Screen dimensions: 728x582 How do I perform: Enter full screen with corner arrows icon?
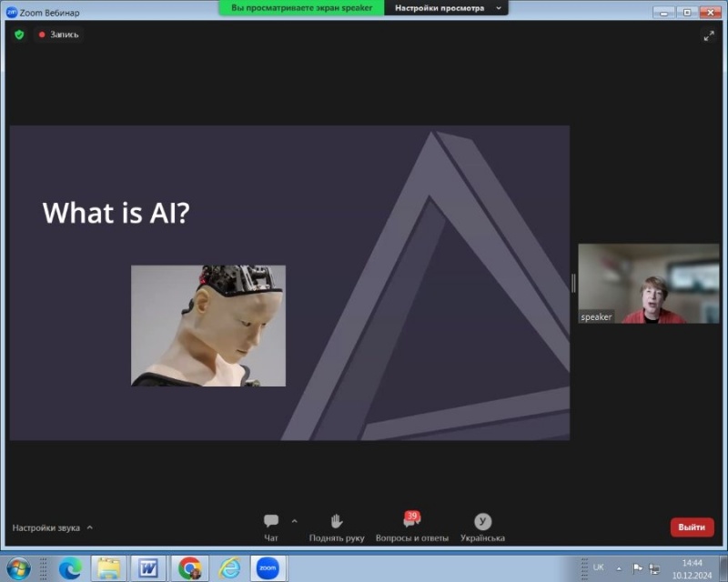(x=709, y=35)
